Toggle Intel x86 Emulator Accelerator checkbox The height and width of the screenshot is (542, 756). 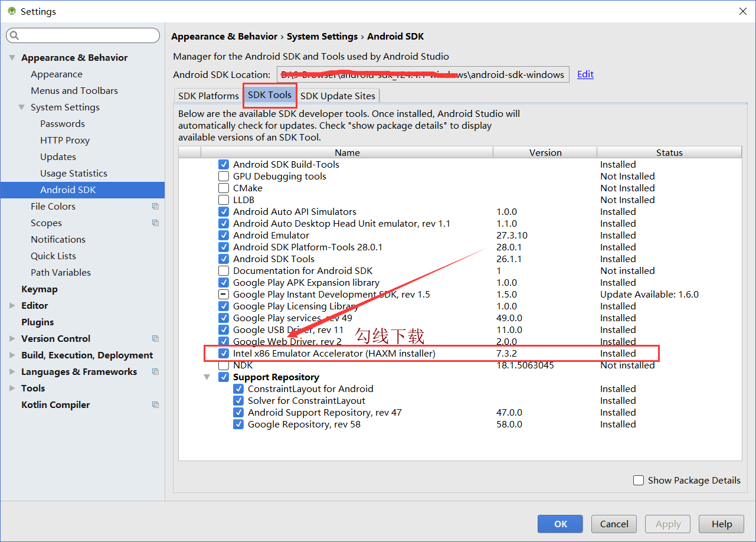pyautogui.click(x=224, y=354)
